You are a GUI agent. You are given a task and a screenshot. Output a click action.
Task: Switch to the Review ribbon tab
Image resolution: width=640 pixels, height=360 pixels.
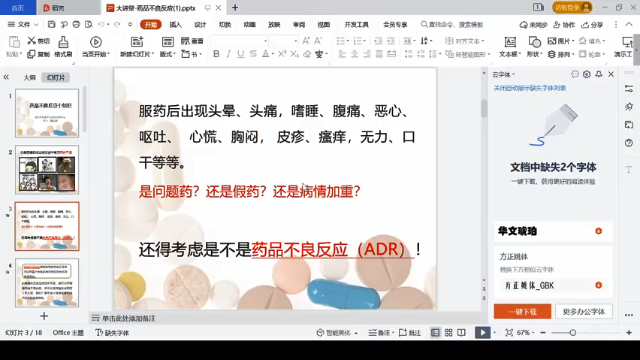(x=299, y=24)
